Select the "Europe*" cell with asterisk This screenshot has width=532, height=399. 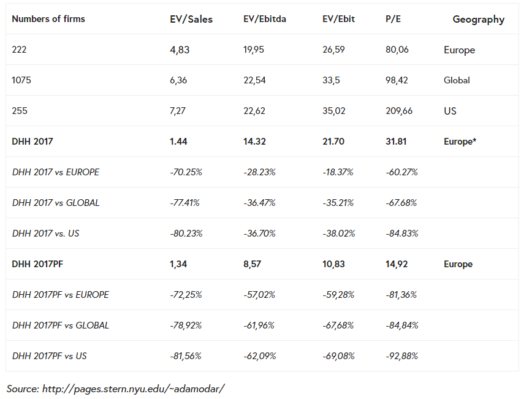click(x=460, y=142)
